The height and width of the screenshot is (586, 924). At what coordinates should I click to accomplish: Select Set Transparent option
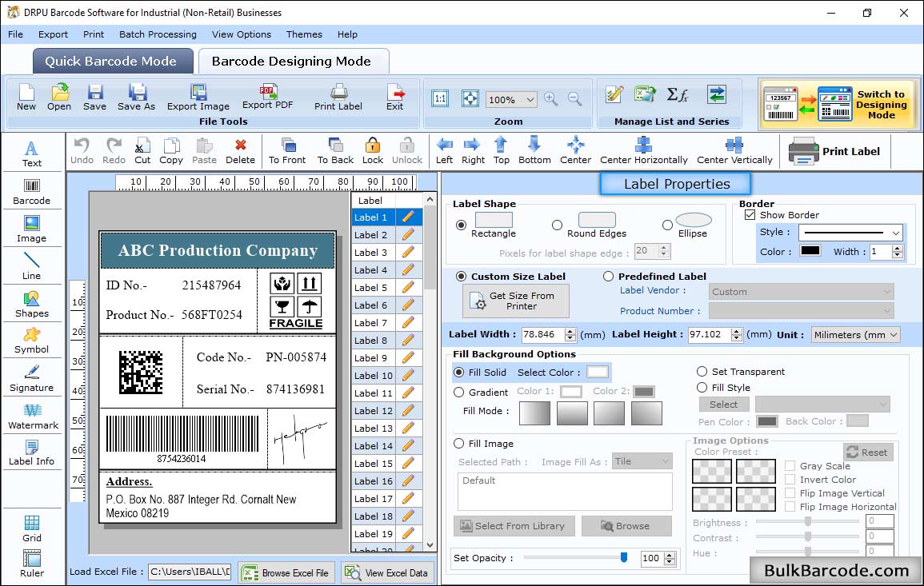click(x=702, y=372)
